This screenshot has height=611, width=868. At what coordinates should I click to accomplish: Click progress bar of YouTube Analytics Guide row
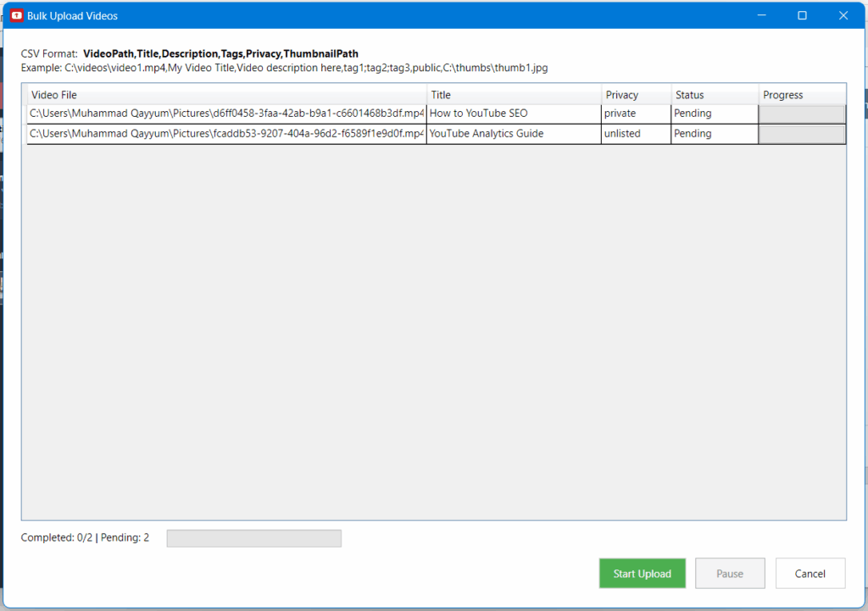pyautogui.click(x=802, y=135)
